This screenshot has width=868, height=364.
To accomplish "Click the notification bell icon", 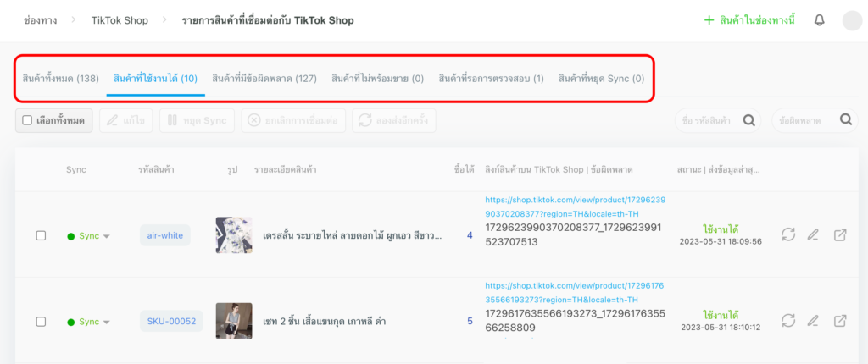I will tap(819, 20).
